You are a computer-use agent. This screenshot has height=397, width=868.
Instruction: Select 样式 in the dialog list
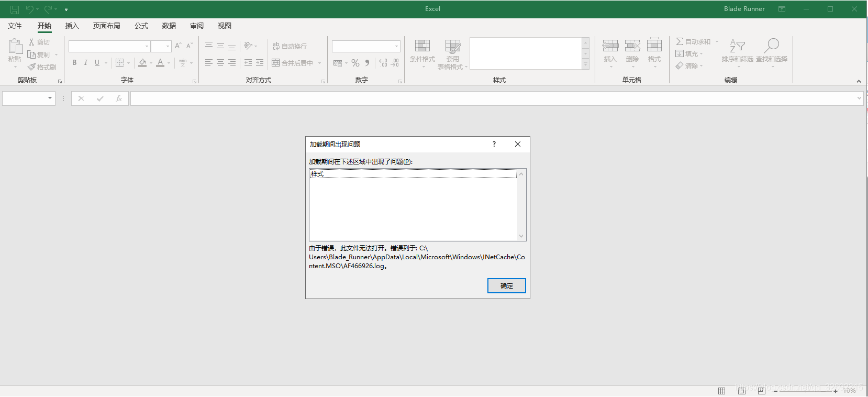pos(413,174)
